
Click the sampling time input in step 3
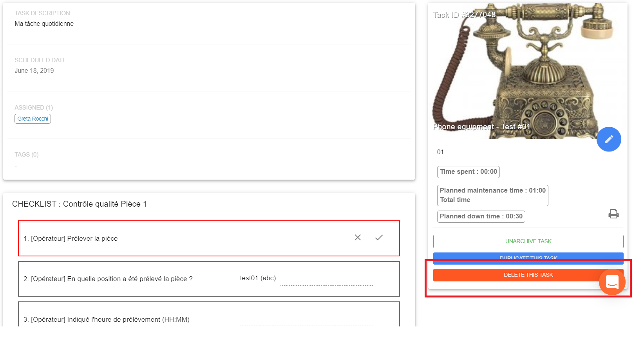point(306,320)
